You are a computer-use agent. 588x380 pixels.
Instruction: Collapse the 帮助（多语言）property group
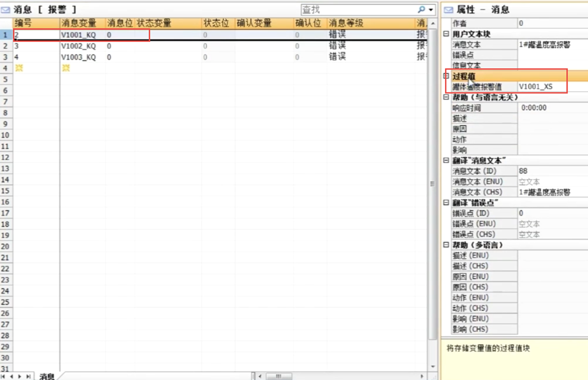446,245
